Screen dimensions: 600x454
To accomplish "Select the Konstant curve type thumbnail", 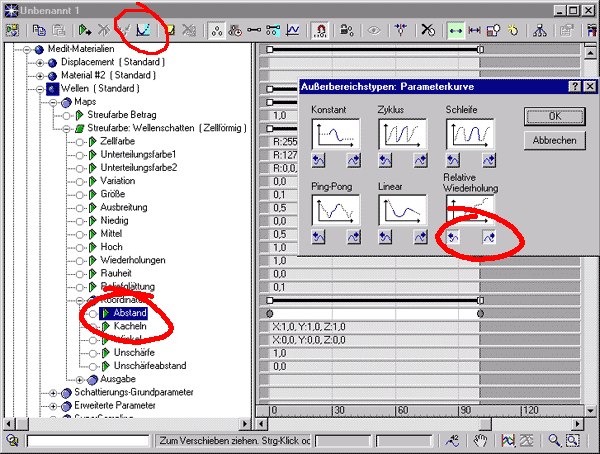I will [335, 134].
